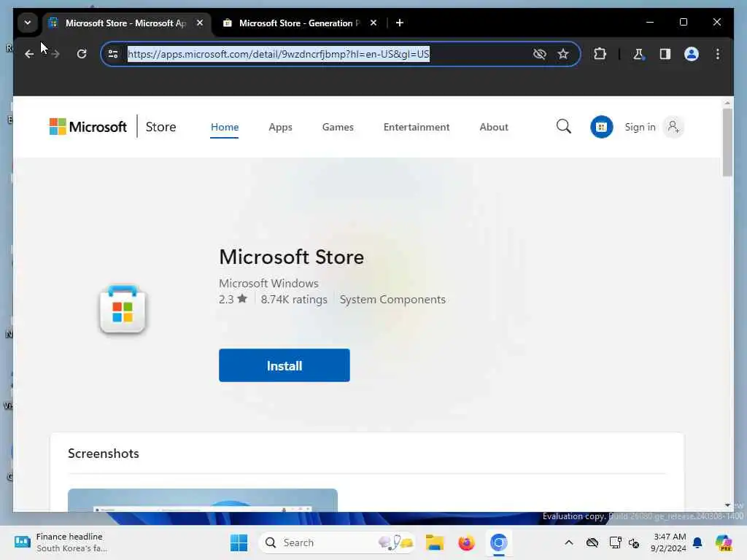
Task: Open the clock and date 3:47 AM
Action: click(x=668, y=542)
